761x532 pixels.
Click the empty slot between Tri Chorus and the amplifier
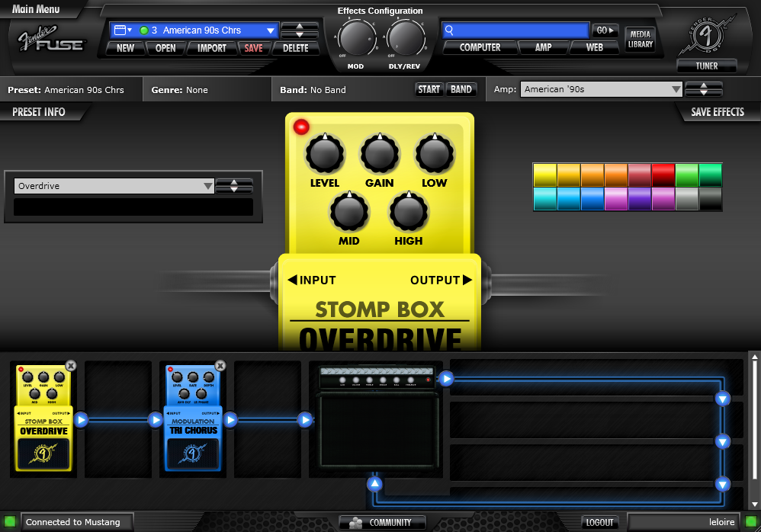coord(268,419)
